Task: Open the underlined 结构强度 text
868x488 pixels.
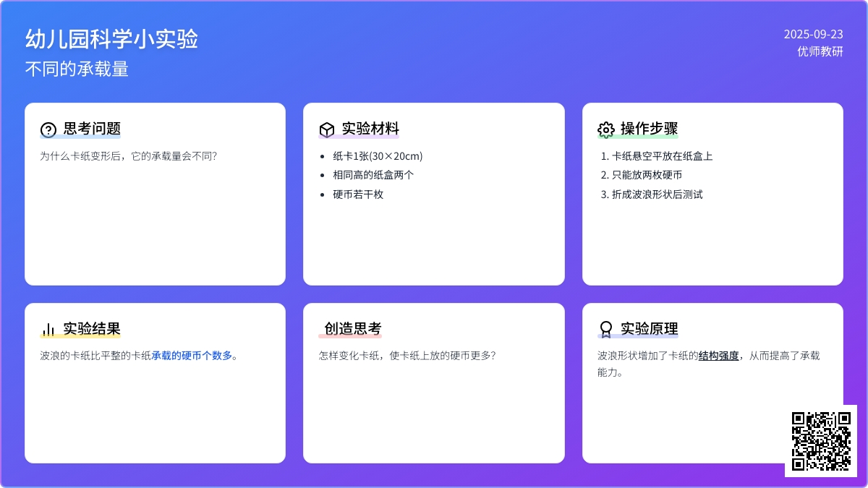Action: 718,356
